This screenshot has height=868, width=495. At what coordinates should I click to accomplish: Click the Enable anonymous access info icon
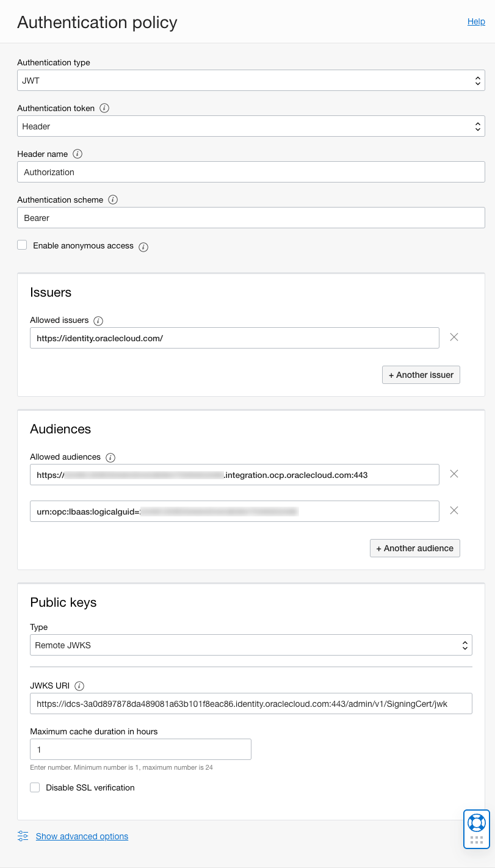pyautogui.click(x=143, y=247)
